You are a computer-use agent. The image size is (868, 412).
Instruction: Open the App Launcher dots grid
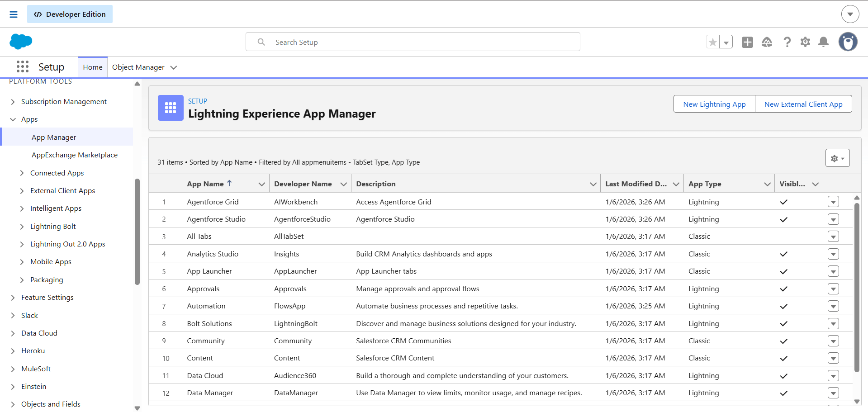tap(23, 67)
